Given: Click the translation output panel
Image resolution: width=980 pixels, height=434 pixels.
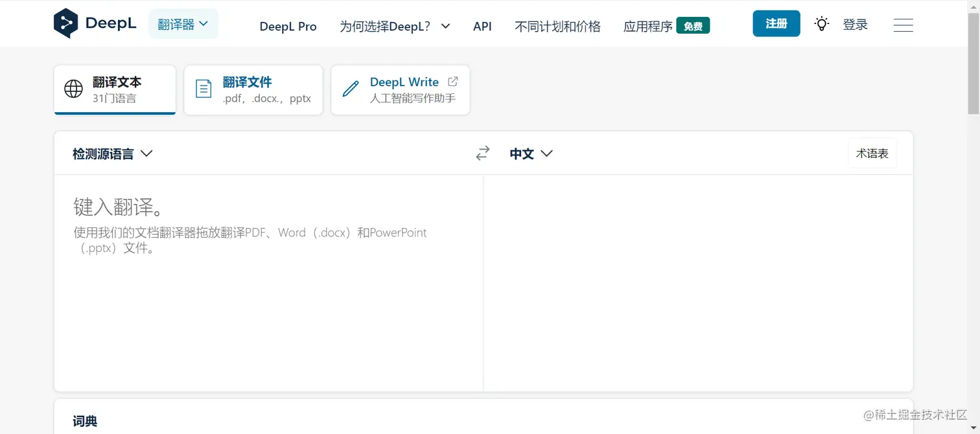Looking at the screenshot, I should [x=698, y=282].
